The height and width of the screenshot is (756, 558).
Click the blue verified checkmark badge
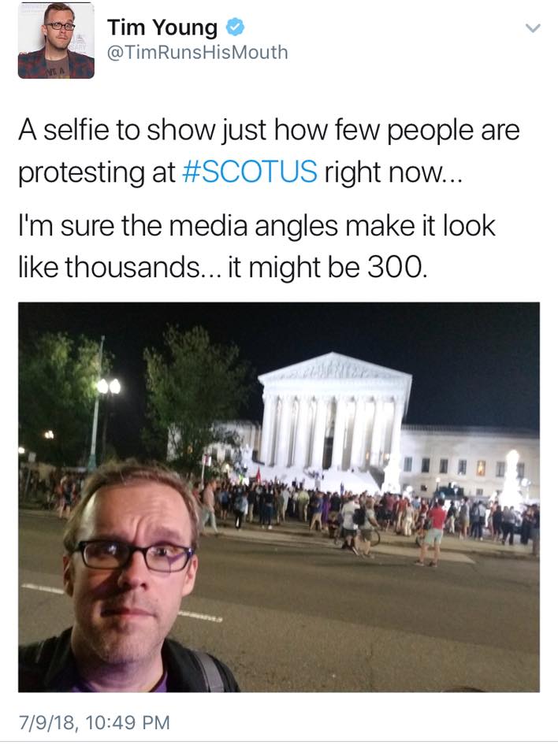click(235, 27)
